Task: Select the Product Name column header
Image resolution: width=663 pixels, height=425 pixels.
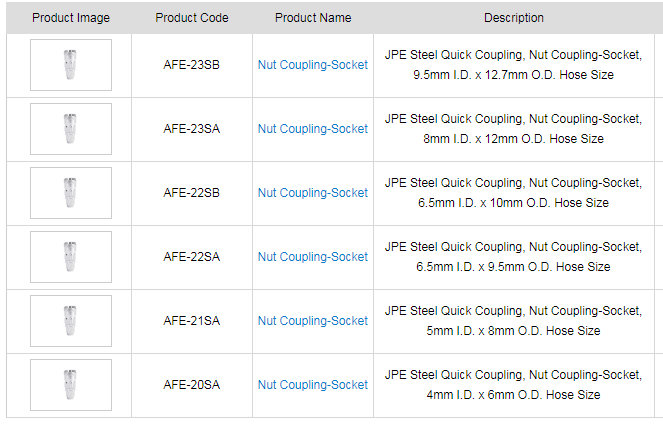Action: [313, 18]
